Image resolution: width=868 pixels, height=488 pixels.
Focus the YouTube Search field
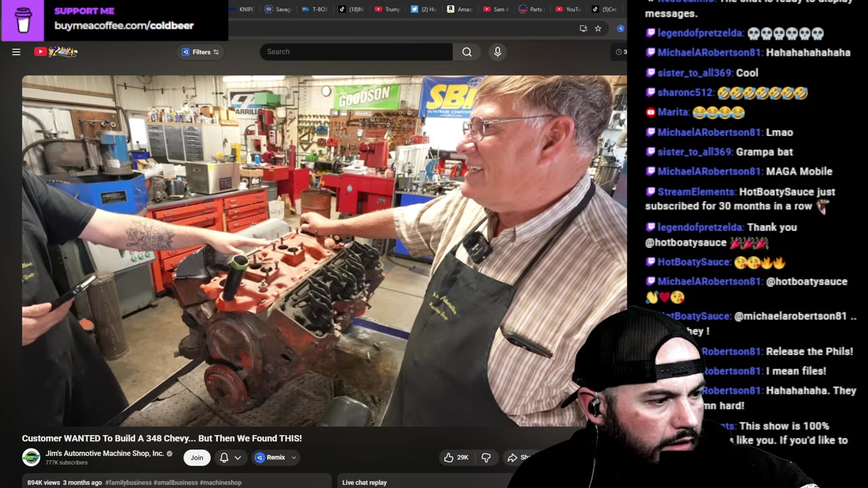coord(356,52)
